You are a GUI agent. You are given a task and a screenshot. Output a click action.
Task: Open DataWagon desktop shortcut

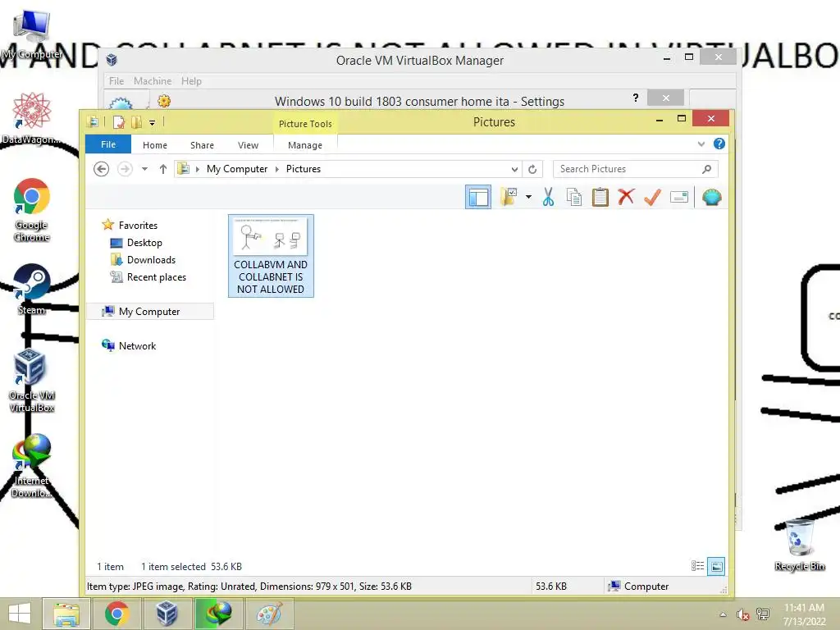32,118
